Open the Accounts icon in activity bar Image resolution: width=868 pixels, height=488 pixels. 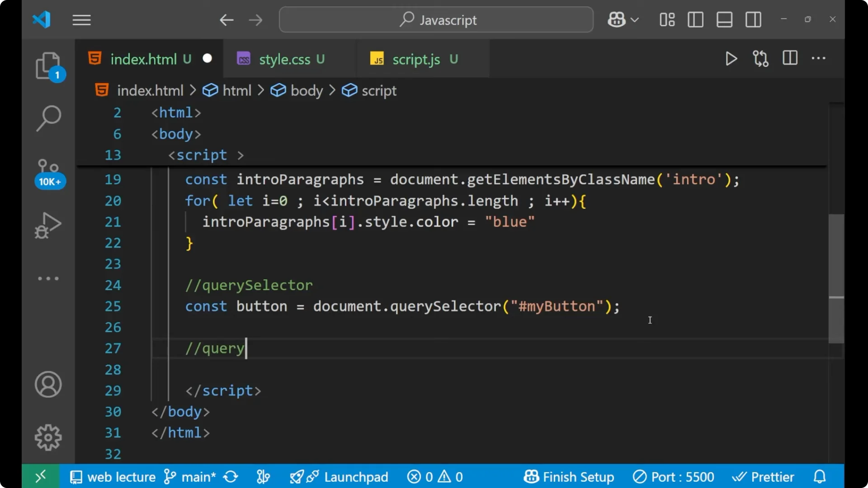48,385
